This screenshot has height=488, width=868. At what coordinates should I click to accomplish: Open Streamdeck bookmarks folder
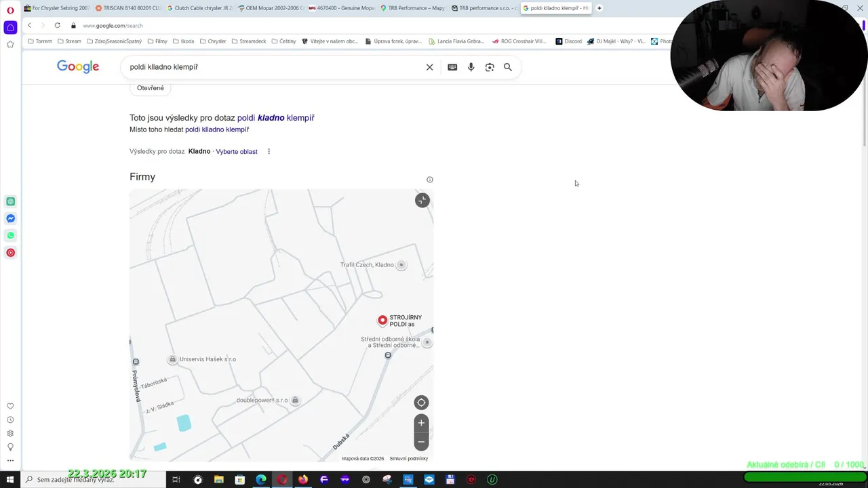point(249,41)
